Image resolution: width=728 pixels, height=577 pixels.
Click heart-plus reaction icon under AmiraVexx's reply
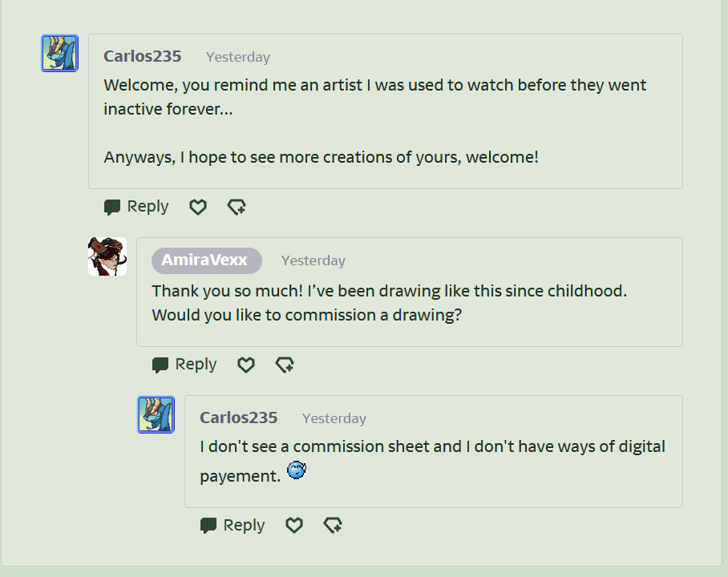[x=285, y=365]
